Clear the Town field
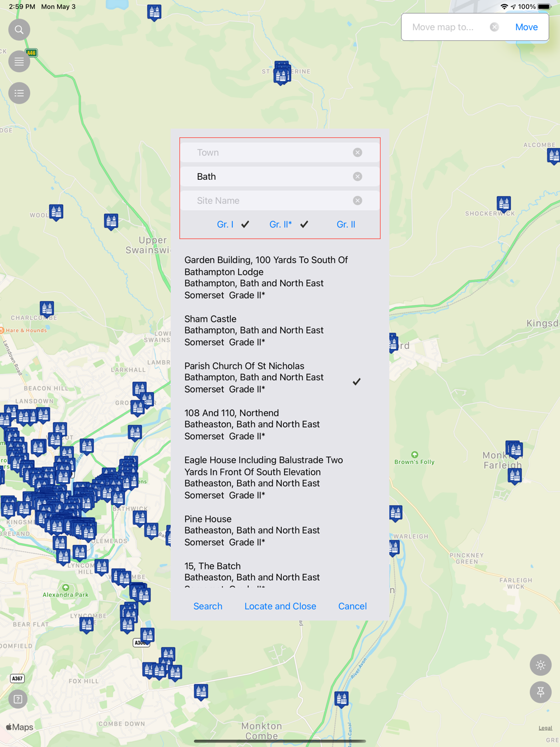 coord(357,152)
